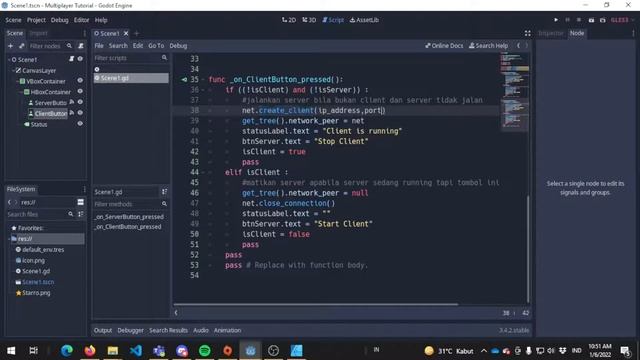The width and height of the screenshot is (640, 360).
Task: Go to previous edited document arrow
Action: [x=518, y=46]
